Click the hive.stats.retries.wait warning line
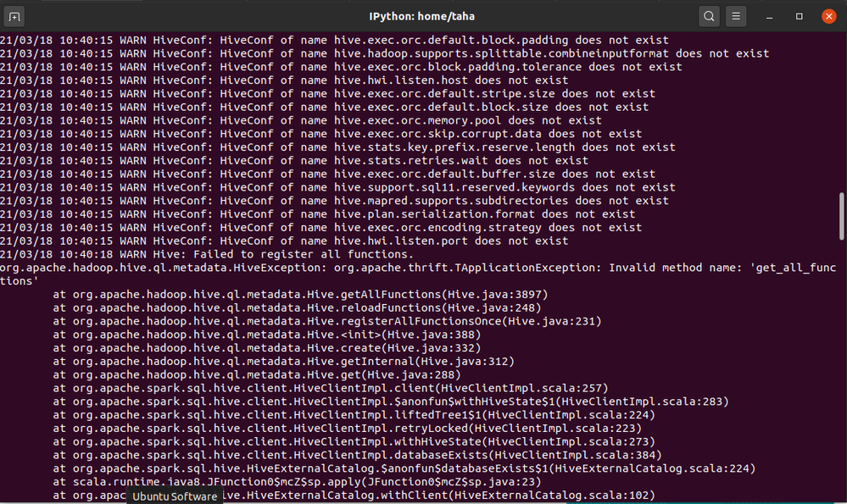The image size is (847, 504). 294,160
